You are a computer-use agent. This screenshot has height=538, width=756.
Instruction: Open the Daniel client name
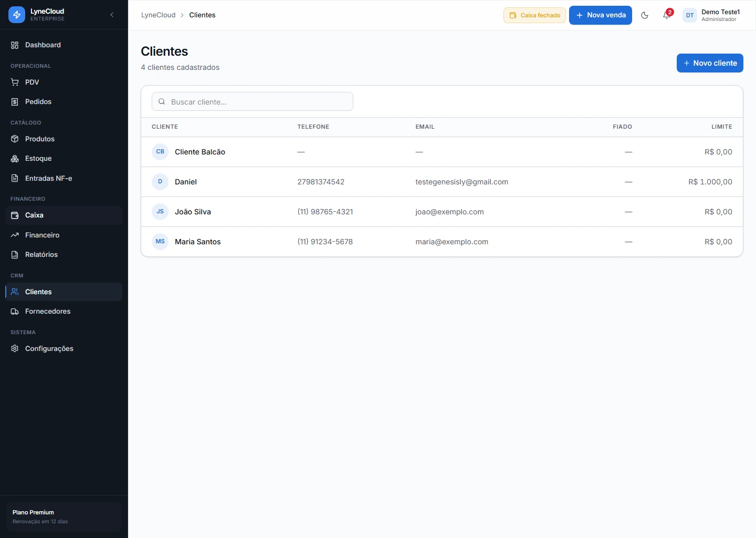pyautogui.click(x=186, y=182)
